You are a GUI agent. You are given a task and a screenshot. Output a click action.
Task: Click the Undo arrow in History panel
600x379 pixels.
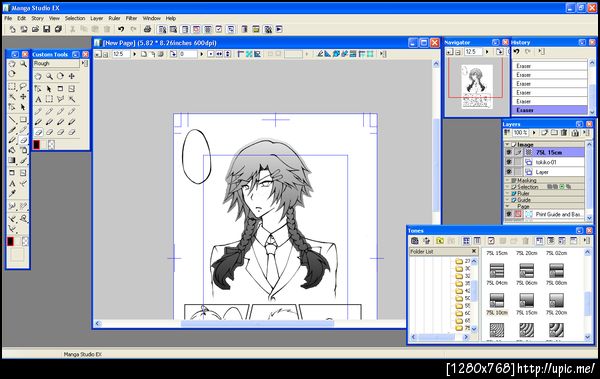click(x=517, y=52)
